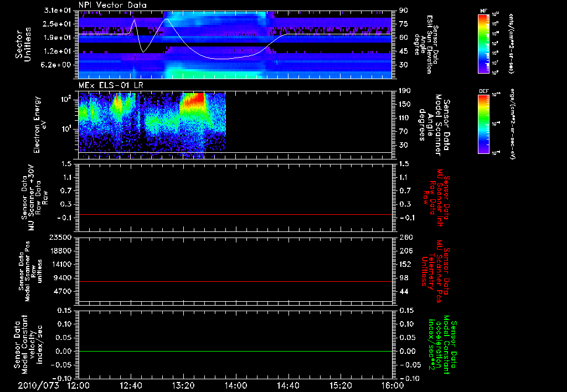This screenshot has width=567, height=392.
Task: Click the "Model Scanner Pos Raw" axis label
Action: [x=31, y=271]
